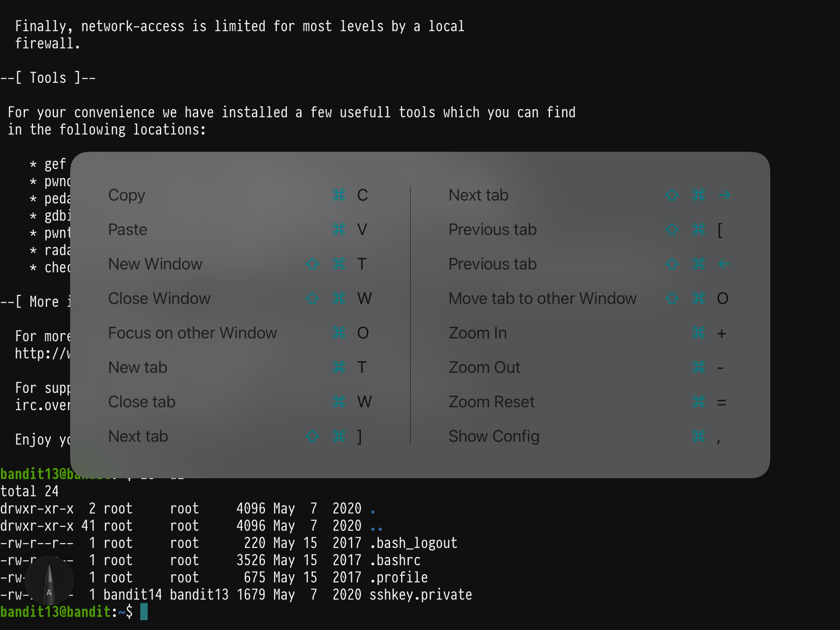Screen dimensions: 840x630
Task: Click the Copy shortcut entry
Action: (x=127, y=195)
